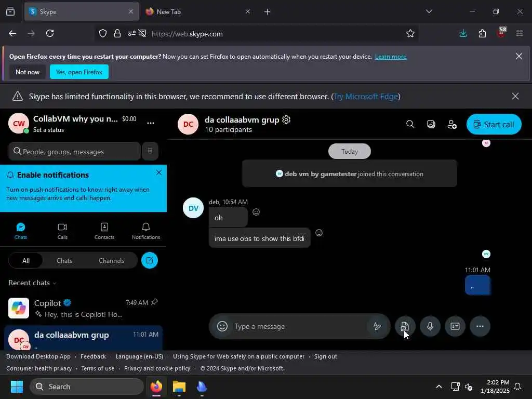Viewport: 532px width, 399px height.
Task: Click the CW profile avatar
Action: [x=19, y=124]
